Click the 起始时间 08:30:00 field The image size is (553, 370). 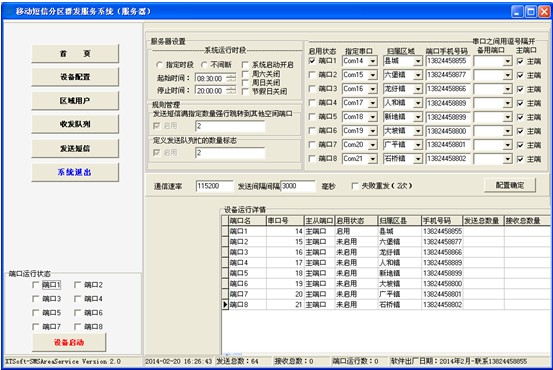pyautogui.click(x=211, y=78)
